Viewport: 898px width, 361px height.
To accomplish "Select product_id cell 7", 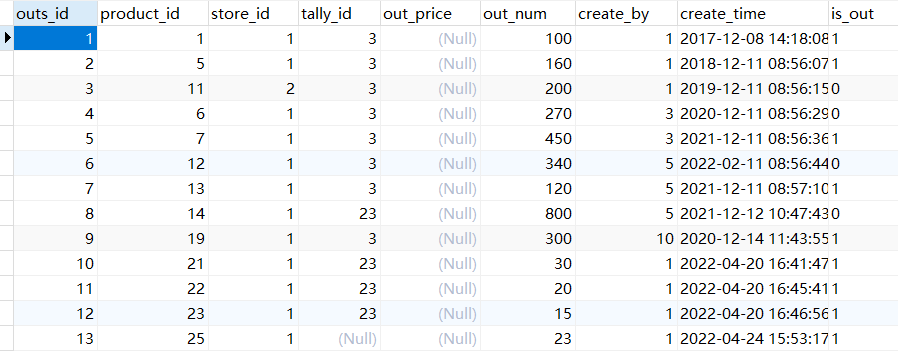I will 153,139.
